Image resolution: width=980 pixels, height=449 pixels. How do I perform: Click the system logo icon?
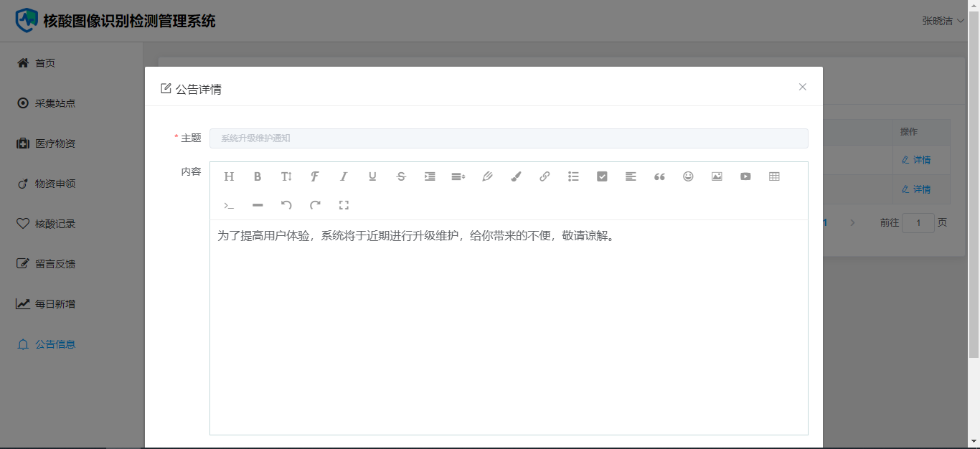(27, 20)
